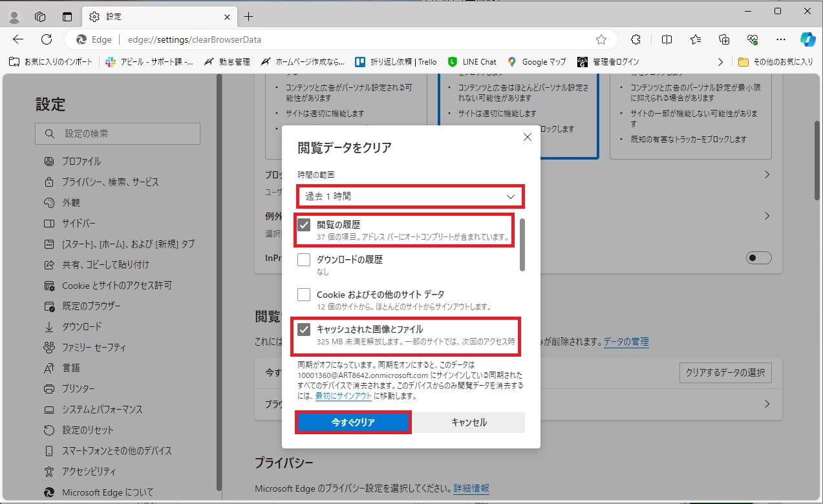823x504 pixels.
Task: Open the Google マップ bookmark
Action: (x=537, y=62)
